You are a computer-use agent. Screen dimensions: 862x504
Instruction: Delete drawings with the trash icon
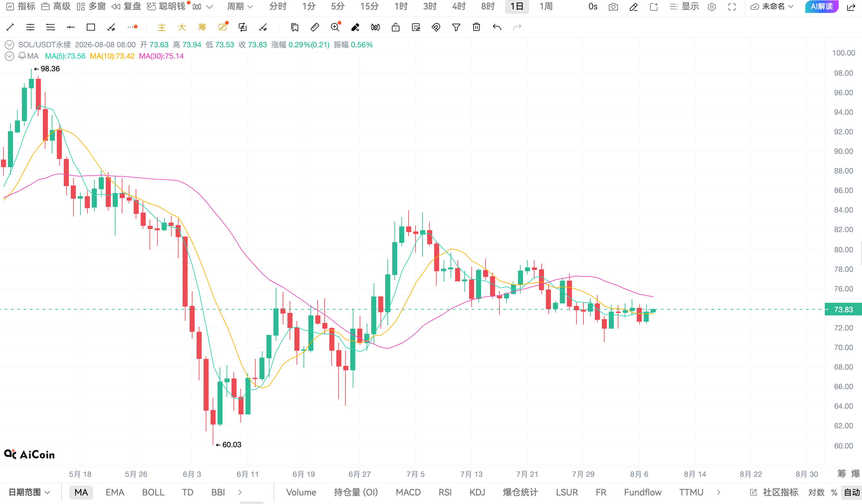pos(476,27)
